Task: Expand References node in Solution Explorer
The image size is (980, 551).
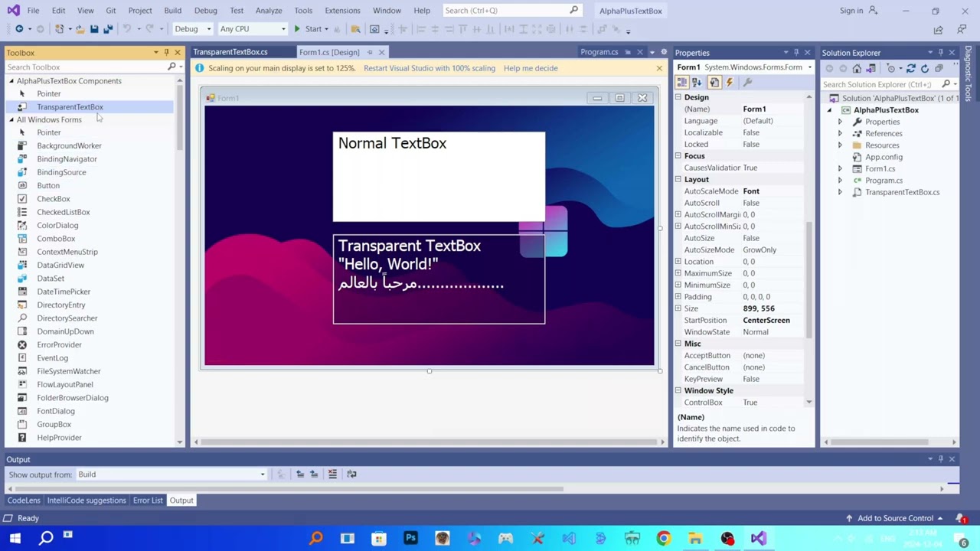Action: pos(840,134)
